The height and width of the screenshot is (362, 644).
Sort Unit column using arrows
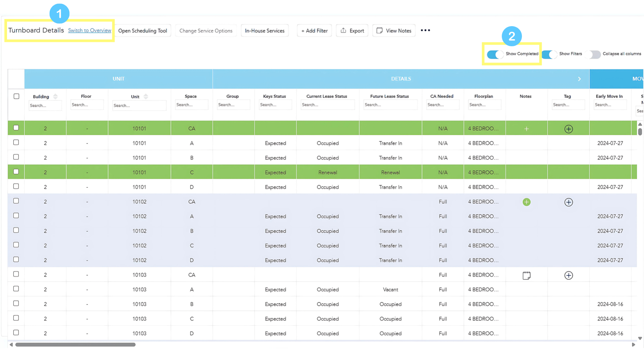click(146, 97)
